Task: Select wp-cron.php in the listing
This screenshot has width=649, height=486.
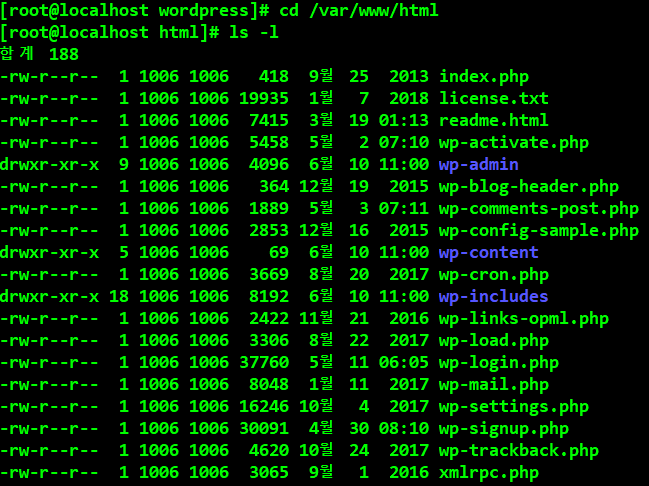Action: [x=494, y=274]
